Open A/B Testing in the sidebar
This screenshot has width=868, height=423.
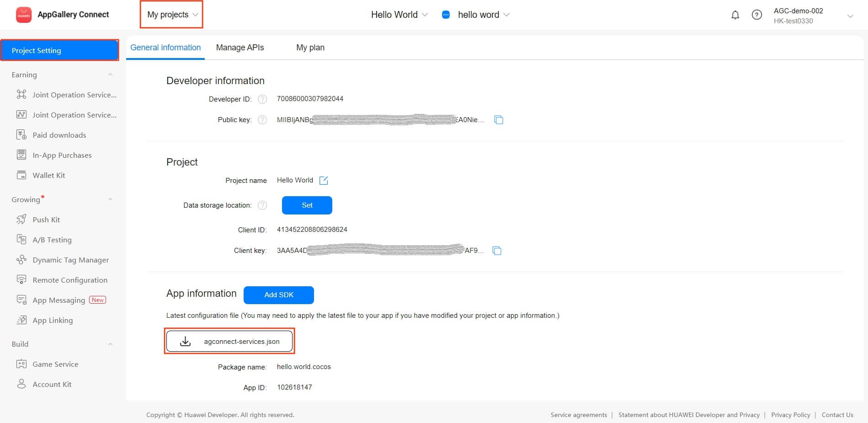(52, 240)
